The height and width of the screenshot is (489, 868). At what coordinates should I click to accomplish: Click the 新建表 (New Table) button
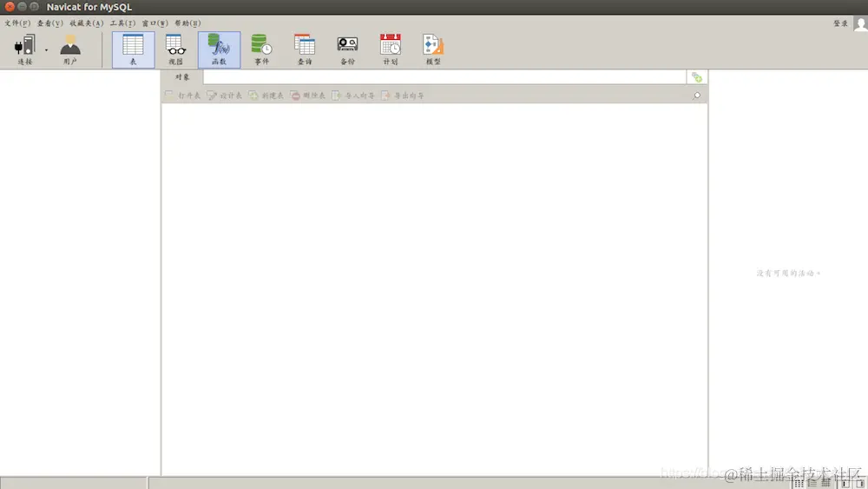point(266,96)
